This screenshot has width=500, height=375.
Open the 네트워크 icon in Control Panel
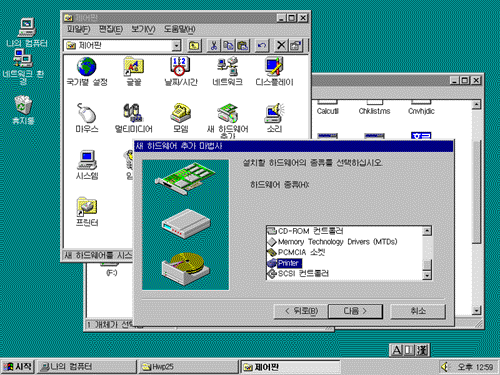tap(227, 71)
